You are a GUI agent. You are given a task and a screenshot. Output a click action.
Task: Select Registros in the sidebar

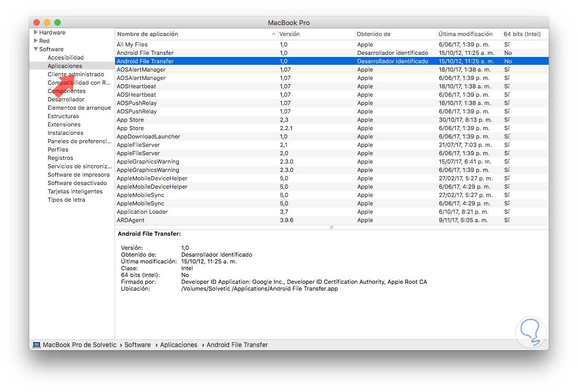coord(60,158)
